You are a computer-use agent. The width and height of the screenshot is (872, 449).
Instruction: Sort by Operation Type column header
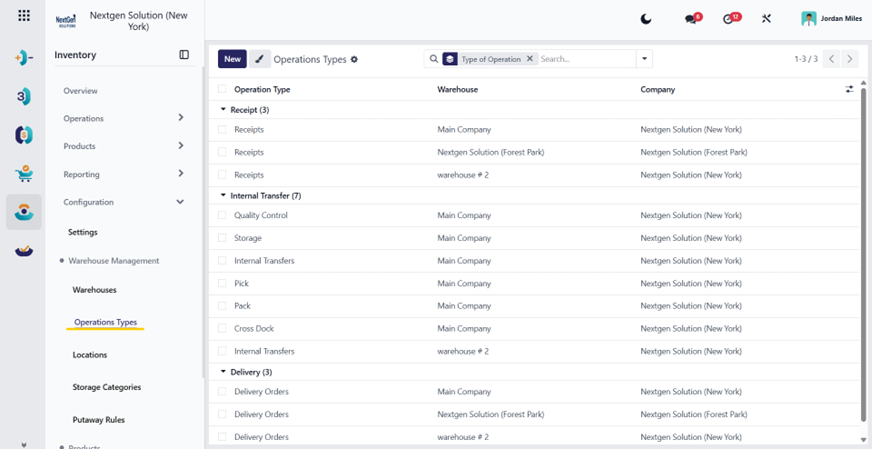click(x=262, y=89)
